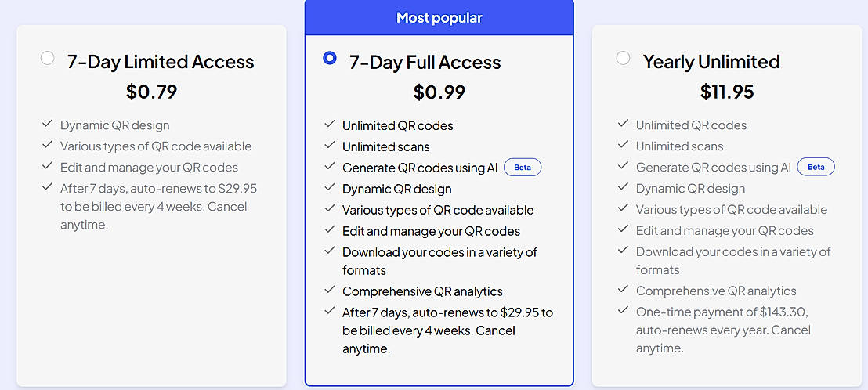Screen dimensions: 868x390
Task: Click checkmark beside Unlimited scans in Yearly plan
Action: tap(623, 146)
